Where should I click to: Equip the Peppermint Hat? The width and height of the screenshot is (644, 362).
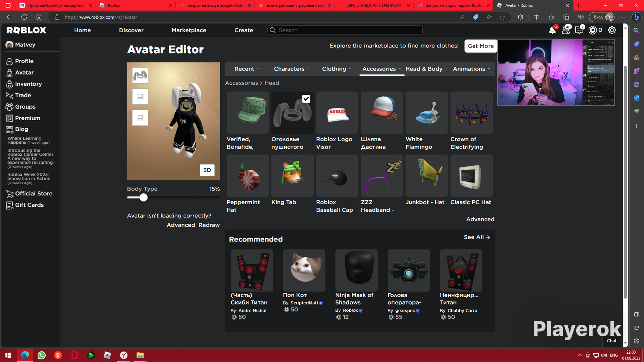tap(248, 176)
